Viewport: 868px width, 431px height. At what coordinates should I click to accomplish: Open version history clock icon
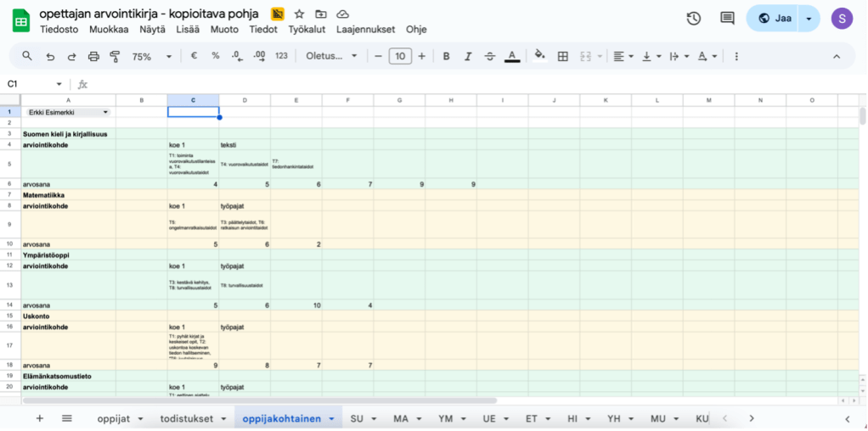(693, 19)
